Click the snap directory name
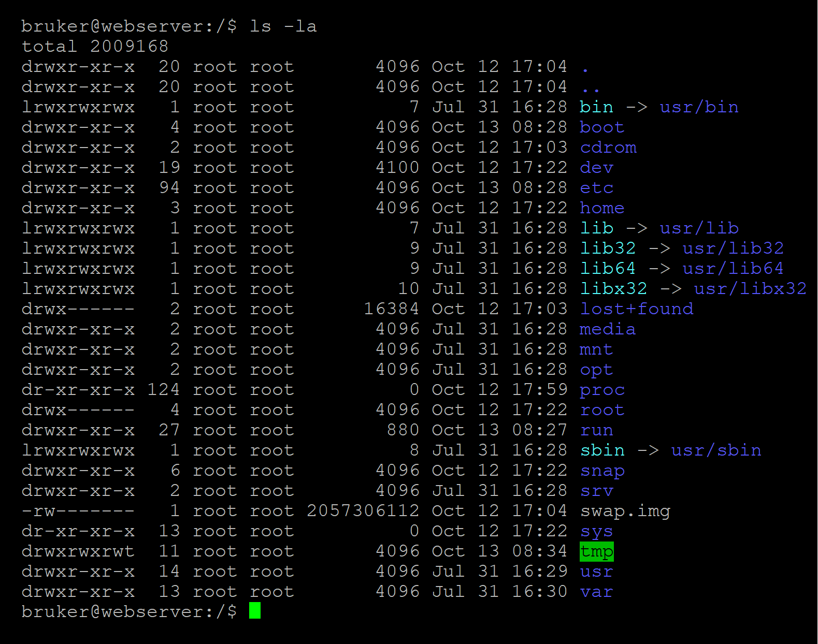This screenshot has width=818, height=644. 602,471
